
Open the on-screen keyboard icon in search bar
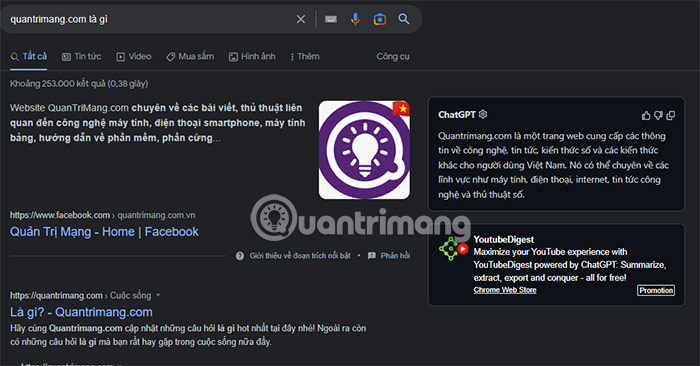coord(331,19)
